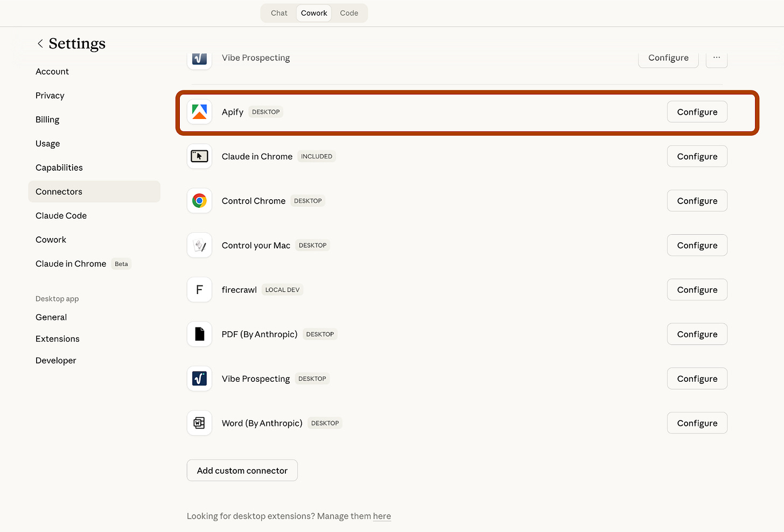Configure the Vibe Prospecting DESKTOP connector
784x532 pixels.
[x=697, y=379]
